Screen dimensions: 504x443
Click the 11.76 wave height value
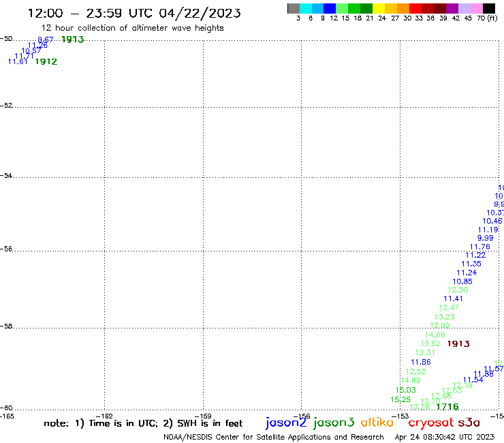coord(480,247)
